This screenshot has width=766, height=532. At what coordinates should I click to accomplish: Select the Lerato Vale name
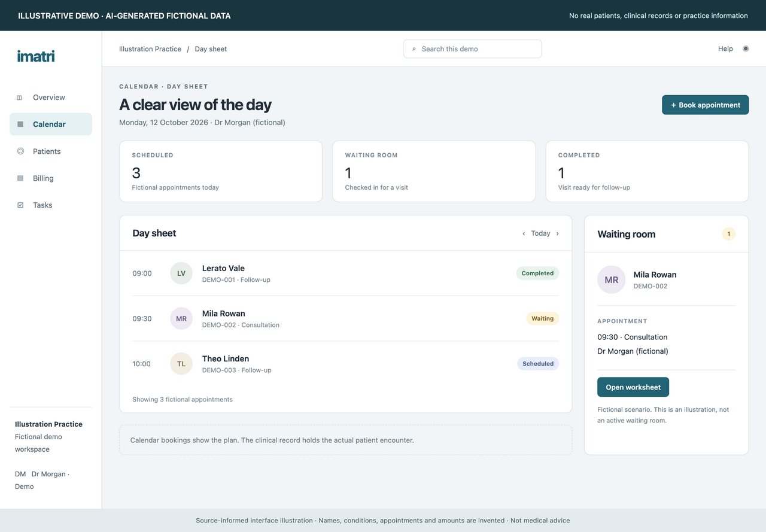[x=223, y=268]
